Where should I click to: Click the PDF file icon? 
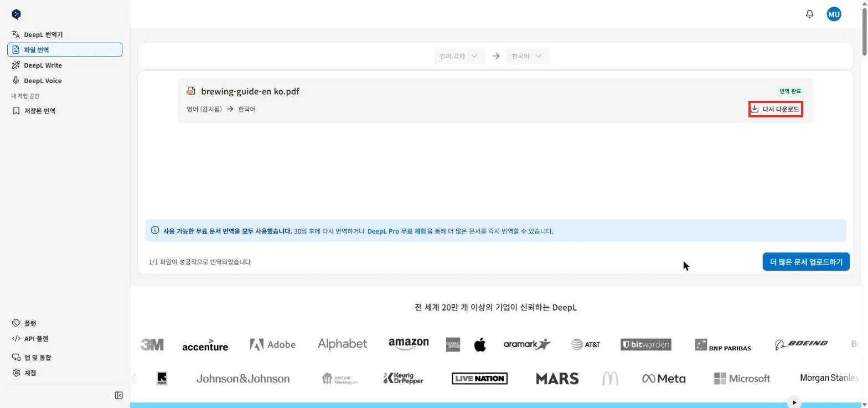pyautogui.click(x=191, y=91)
